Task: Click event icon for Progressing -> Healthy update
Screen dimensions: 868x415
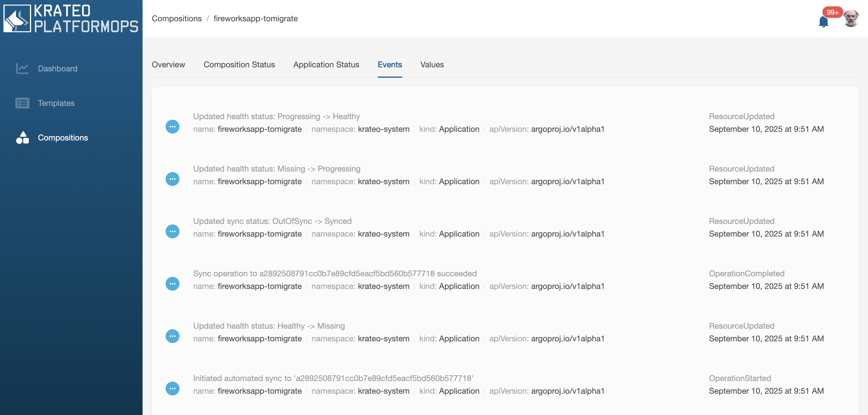Action: coord(172,127)
